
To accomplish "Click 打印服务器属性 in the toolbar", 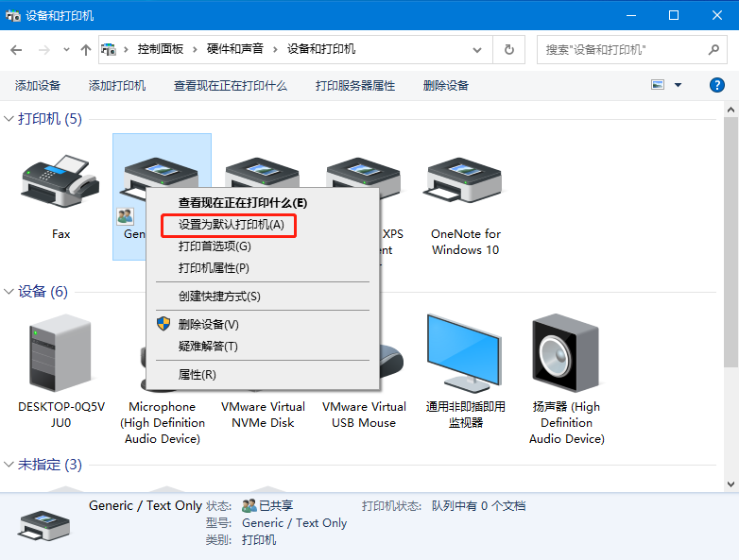I will 355,85.
